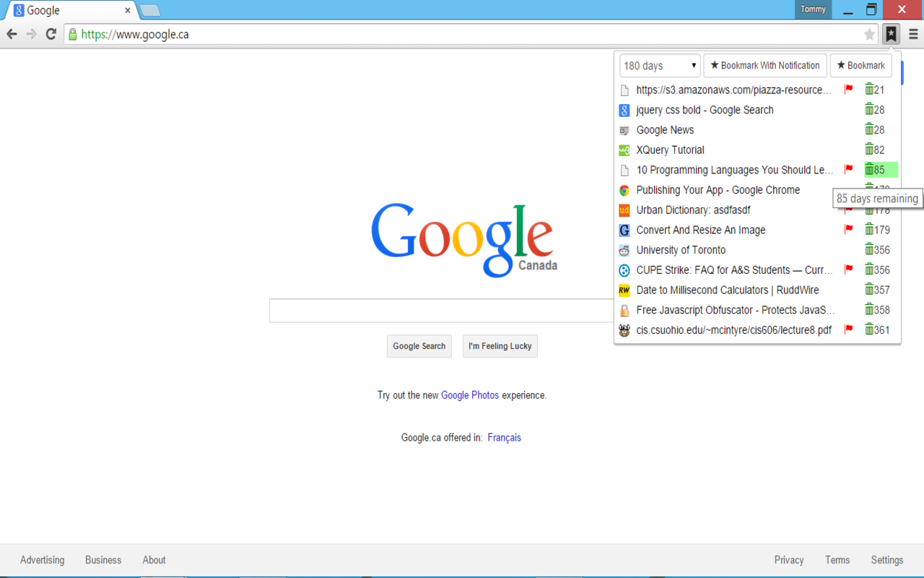This screenshot has height=578, width=924.
Task: Open the Chrome hamburger menu
Action: [913, 34]
